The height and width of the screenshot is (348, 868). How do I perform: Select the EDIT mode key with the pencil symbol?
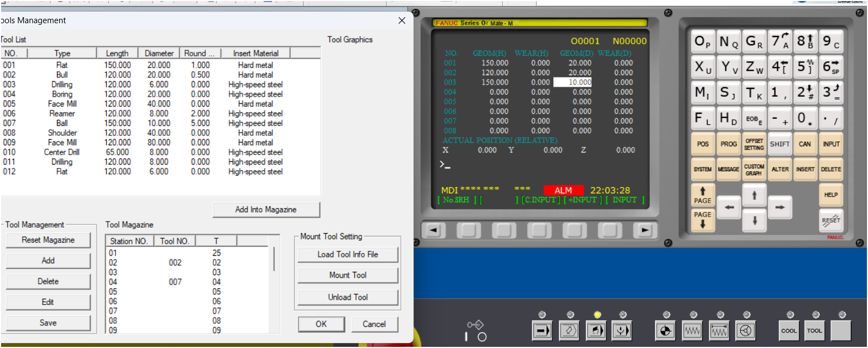[569, 331]
